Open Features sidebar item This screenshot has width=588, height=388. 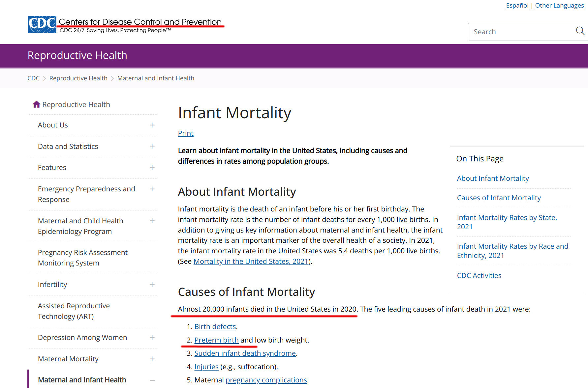click(52, 168)
